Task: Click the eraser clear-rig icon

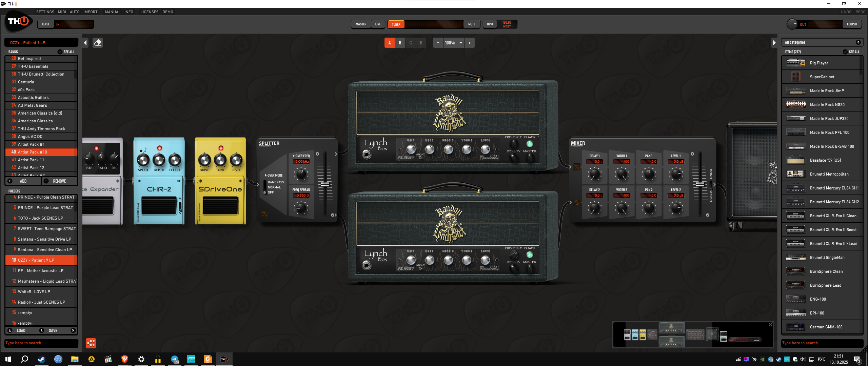Action: pos(98,43)
